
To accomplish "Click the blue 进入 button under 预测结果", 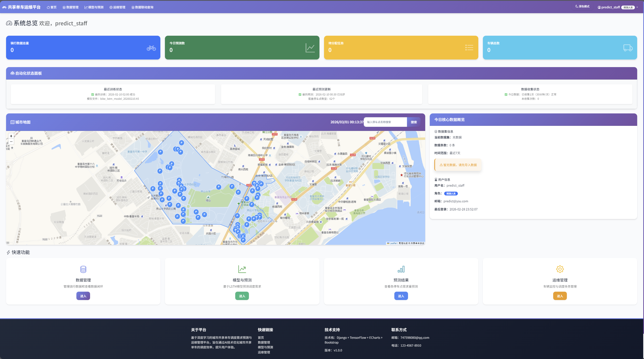I will click(401, 296).
